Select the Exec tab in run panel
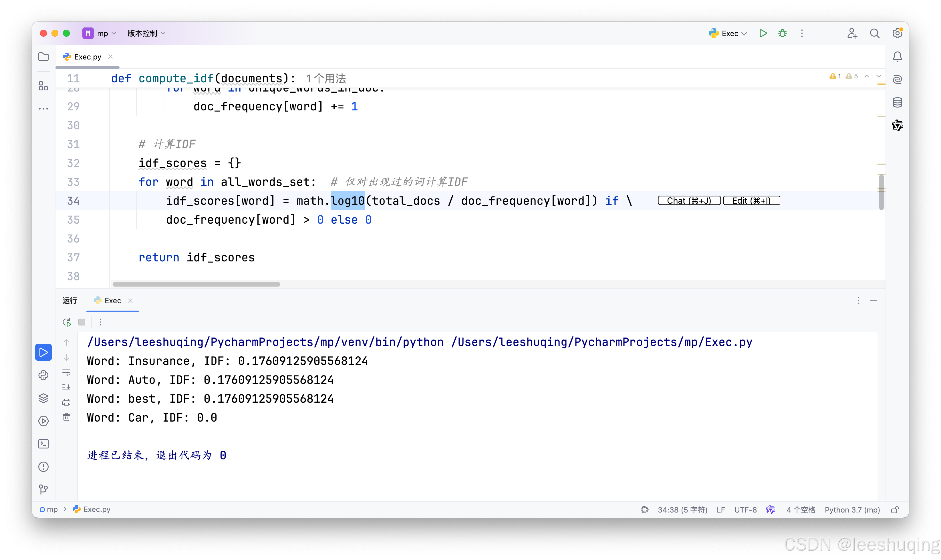 (x=112, y=300)
